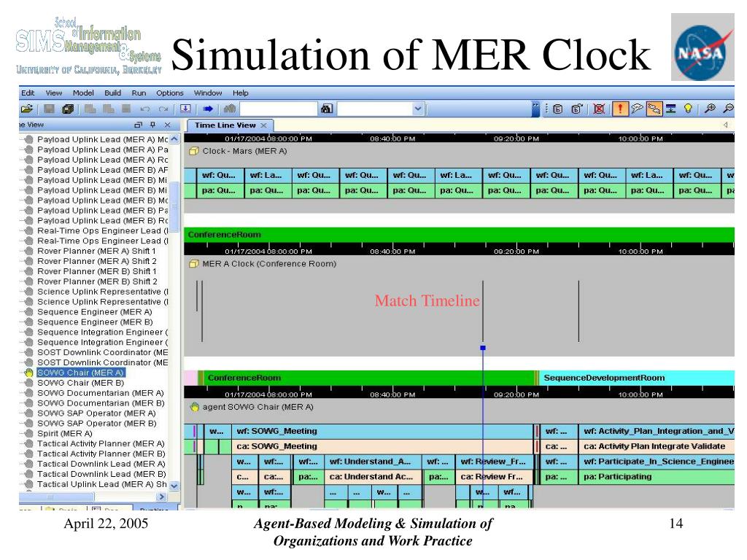This screenshot has height=560, width=747.
Task: Click the Redo arrow icon
Action: coord(163,109)
